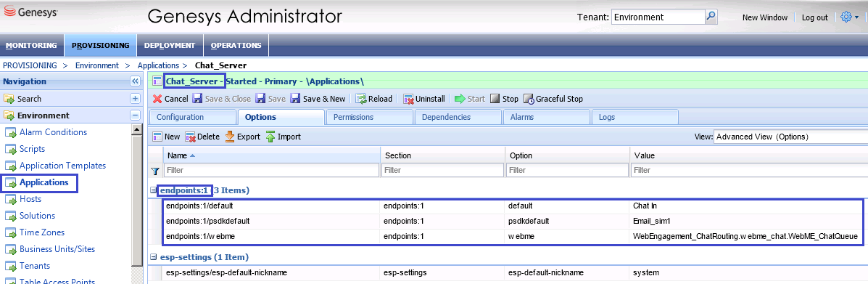Click Applications in the breadcrumb
The height and width of the screenshot is (284, 868).
(x=158, y=65)
